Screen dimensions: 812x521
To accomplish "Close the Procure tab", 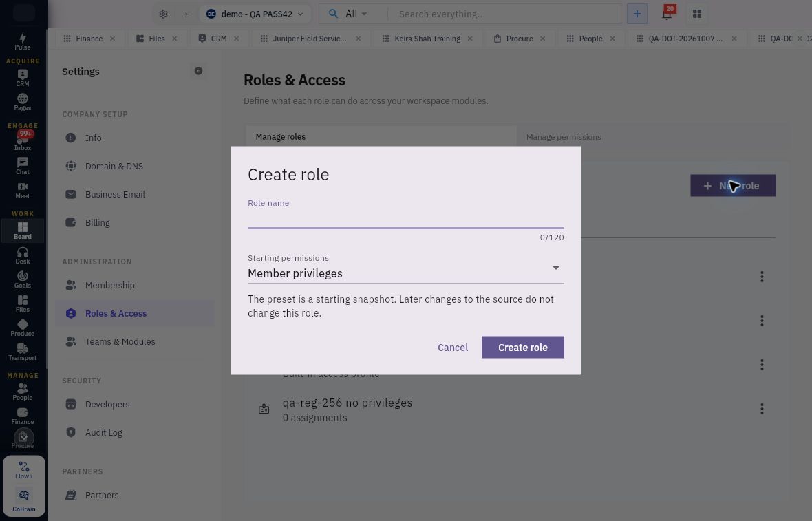I will [542, 39].
